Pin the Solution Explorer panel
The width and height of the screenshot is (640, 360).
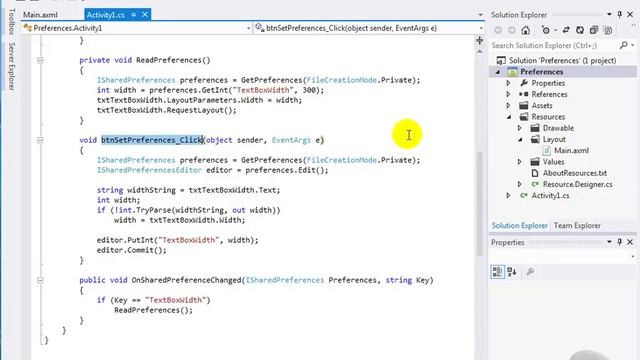pos(620,15)
